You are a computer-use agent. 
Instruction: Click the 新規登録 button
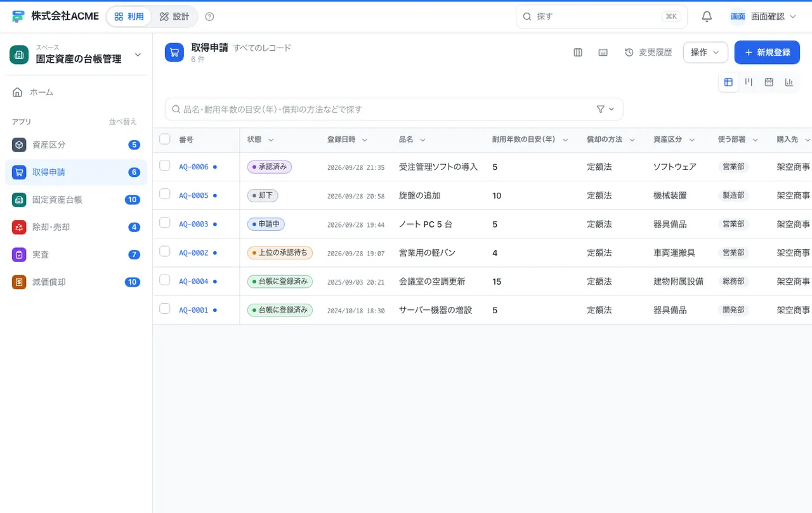click(x=767, y=53)
